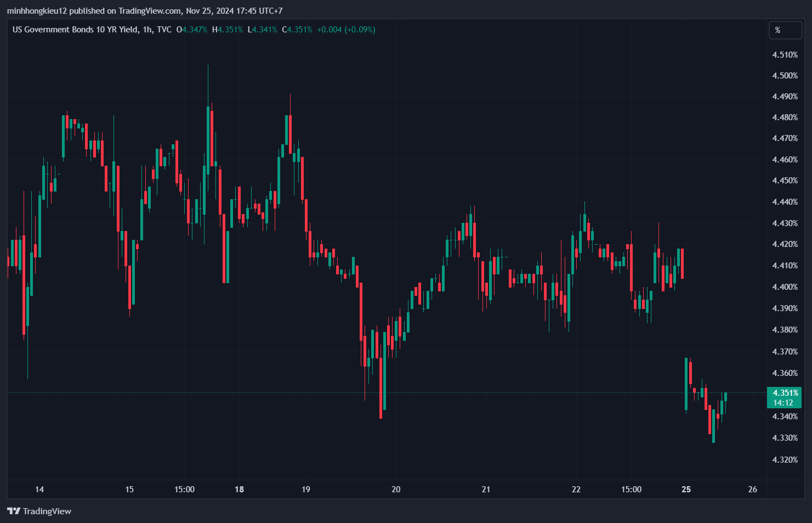Click the low value L4.341%
The height and width of the screenshot is (523, 812).
[262, 30]
